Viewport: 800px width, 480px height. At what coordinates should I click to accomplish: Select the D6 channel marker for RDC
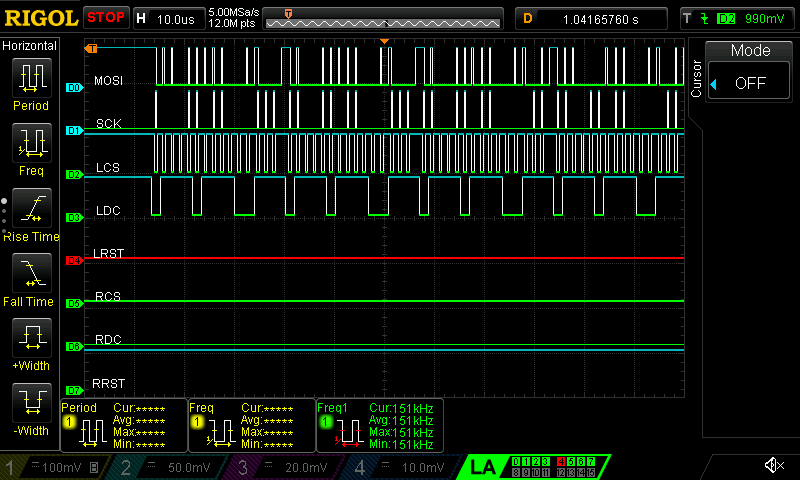[74, 347]
